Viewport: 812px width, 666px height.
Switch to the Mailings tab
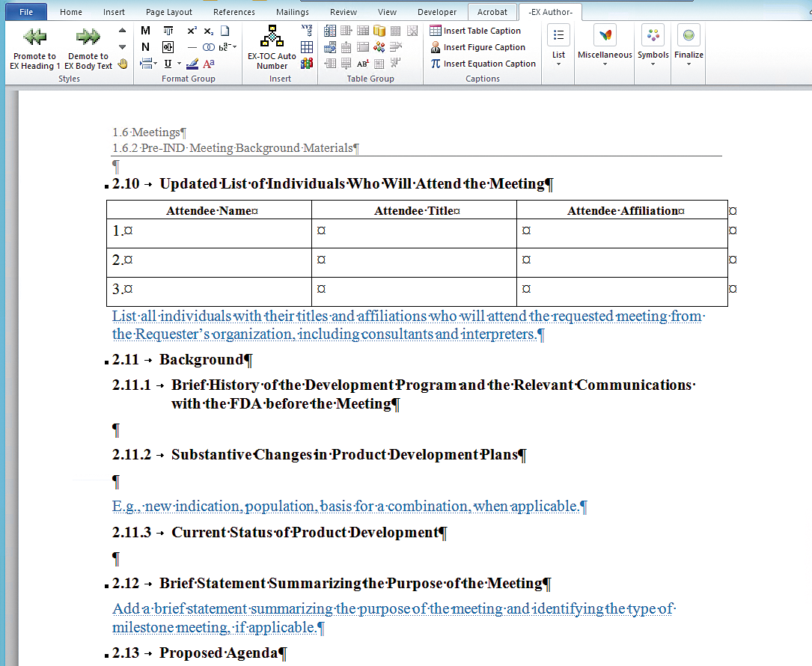tap(293, 12)
